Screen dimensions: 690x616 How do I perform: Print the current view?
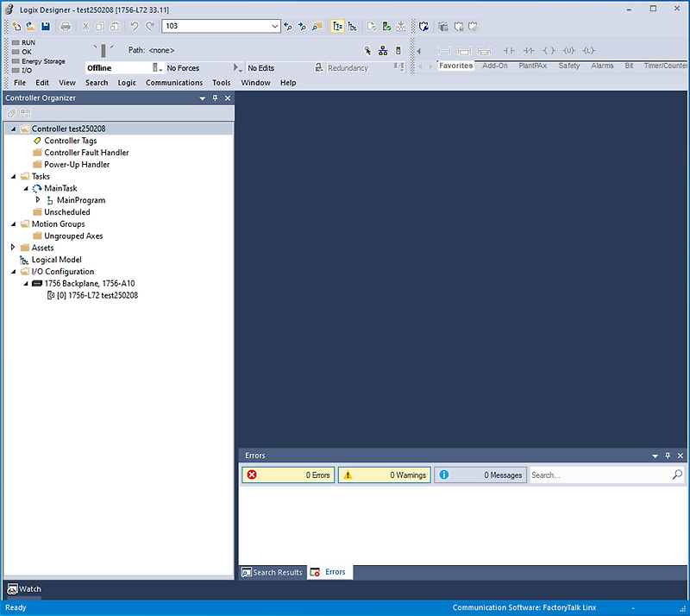pos(66,27)
